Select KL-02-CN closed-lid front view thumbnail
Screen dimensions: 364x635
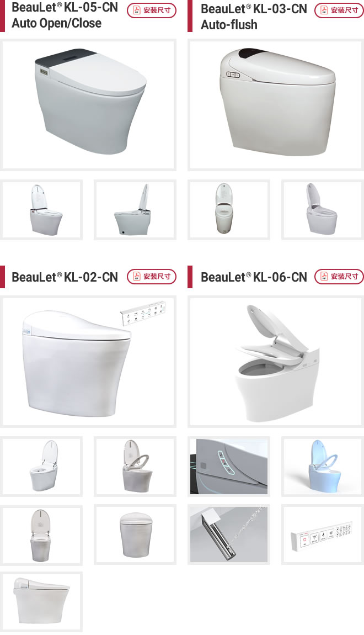click(x=135, y=535)
